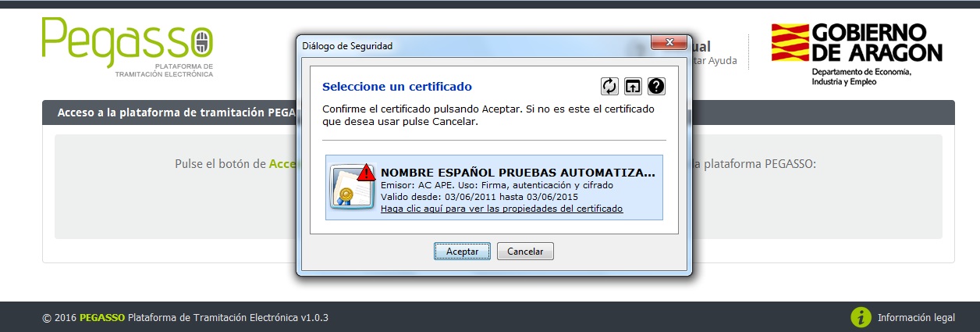Click the 'Seleccione un certificado' heading
This screenshot has height=332, width=980.
(397, 87)
